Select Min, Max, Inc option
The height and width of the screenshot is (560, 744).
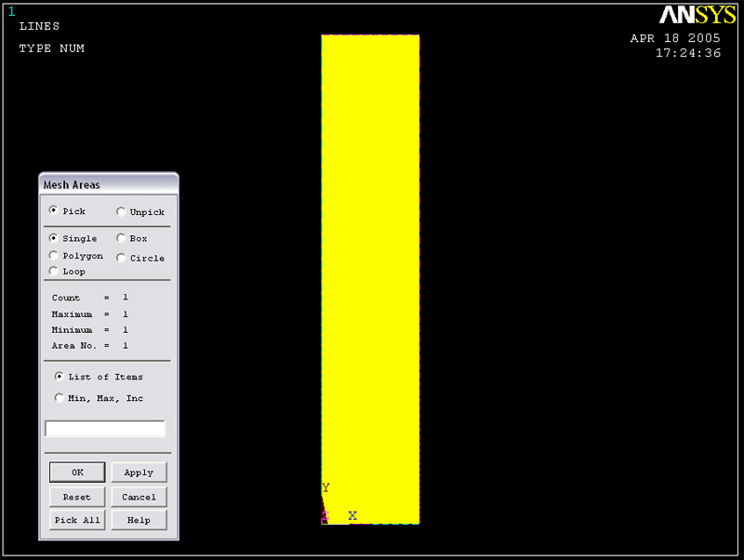(59, 398)
